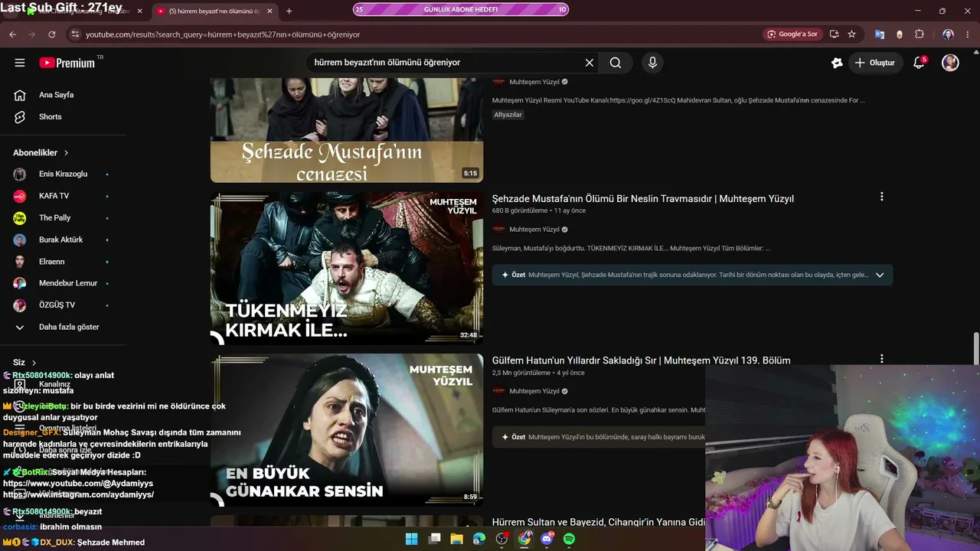Screen dimensions: 980x551
Task: Play the TÜKENMEYİZ KIRMAK İLE thumbnail
Action: coord(347,268)
